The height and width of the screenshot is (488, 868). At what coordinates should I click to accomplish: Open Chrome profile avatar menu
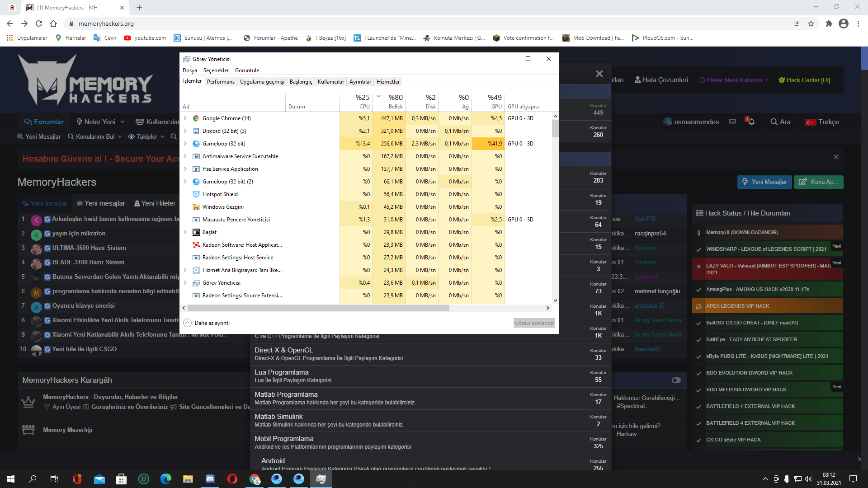pos(844,23)
